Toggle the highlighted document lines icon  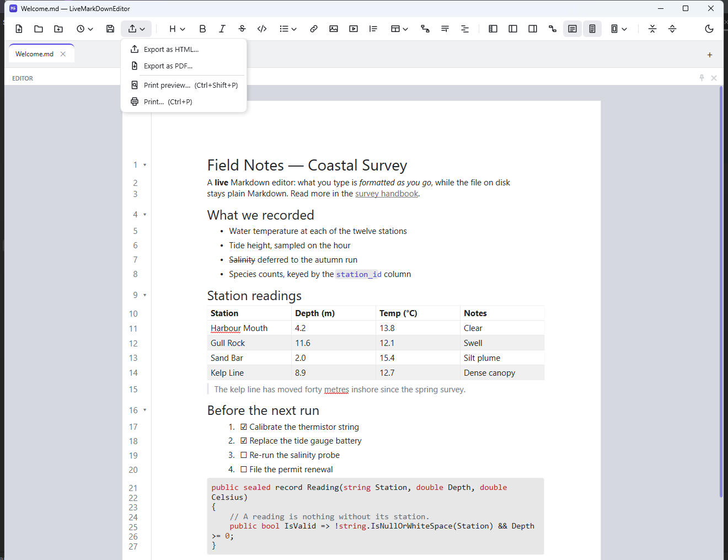pos(592,29)
